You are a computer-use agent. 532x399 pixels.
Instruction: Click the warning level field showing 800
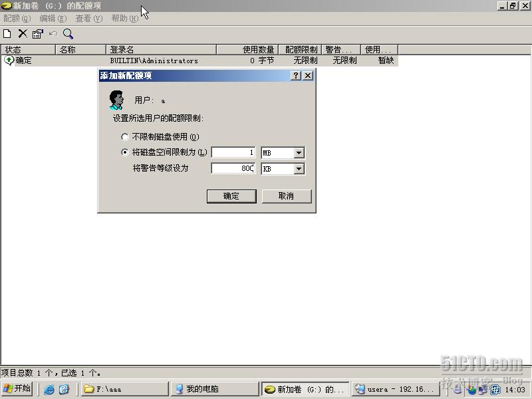click(233, 168)
